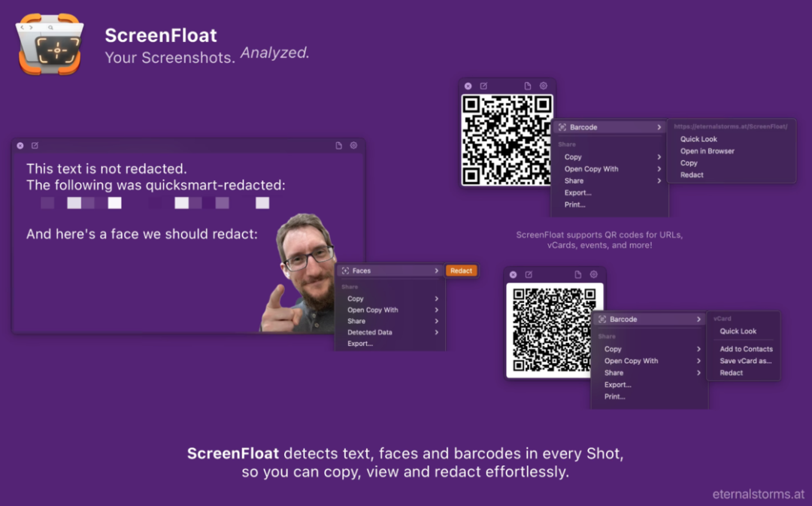Select the document icon above the vCard QR code
This screenshot has height=506, width=812.
(x=578, y=274)
